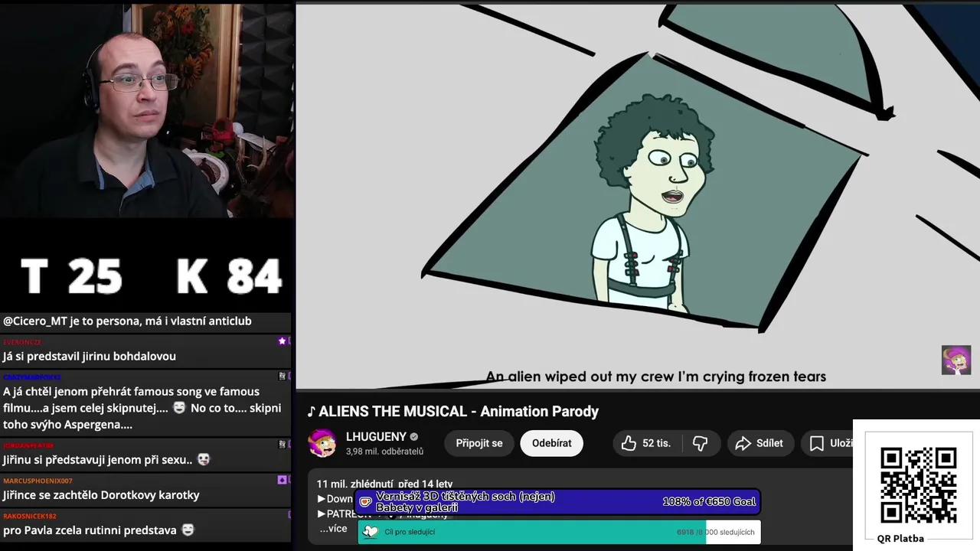The height and width of the screenshot is (551, 980).
Task: Click the verified checkmark next to LHUGUENY
Action: coord(414,437)
